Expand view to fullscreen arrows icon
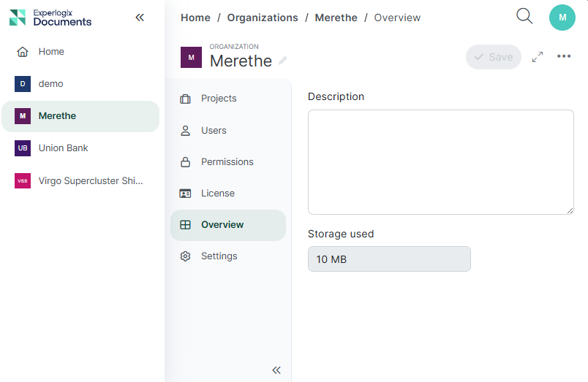The height and width of the screenshot is (382, 588). pos(538,57)
